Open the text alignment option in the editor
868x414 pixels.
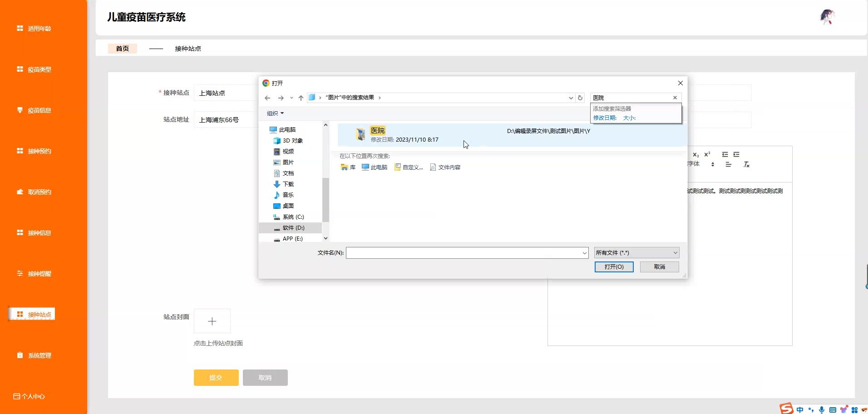[728, 164]
